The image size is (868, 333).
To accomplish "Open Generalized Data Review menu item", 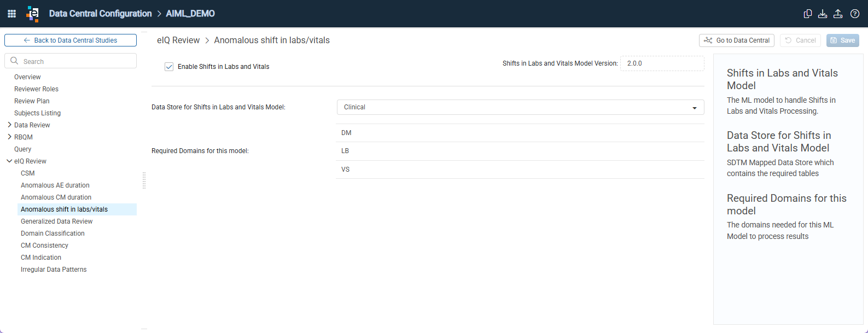I will (57, 221).
